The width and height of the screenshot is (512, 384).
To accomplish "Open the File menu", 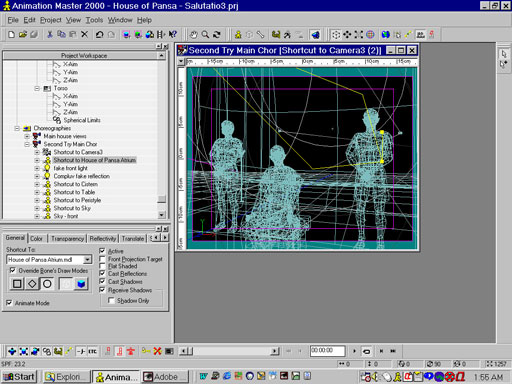I will point(13,20).
